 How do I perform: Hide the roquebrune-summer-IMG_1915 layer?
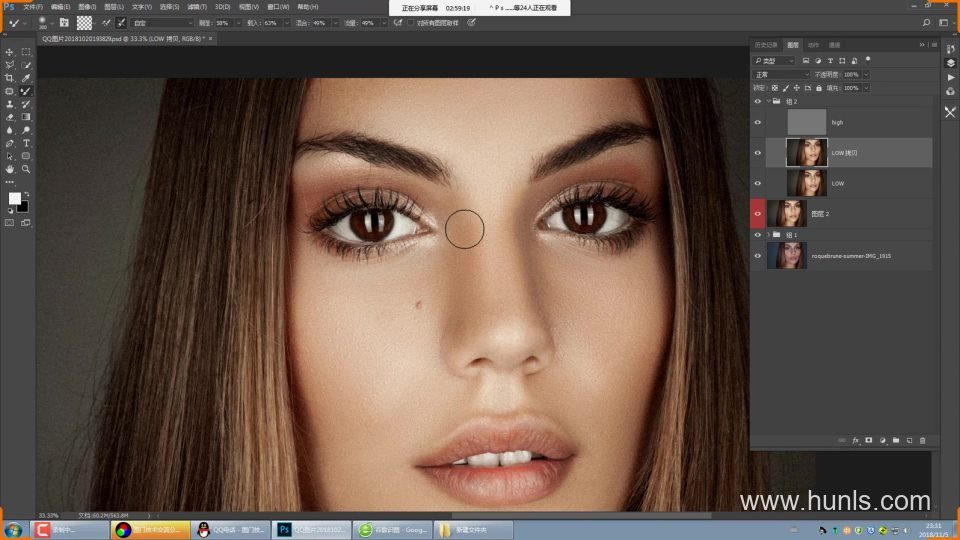pos(758,256)
